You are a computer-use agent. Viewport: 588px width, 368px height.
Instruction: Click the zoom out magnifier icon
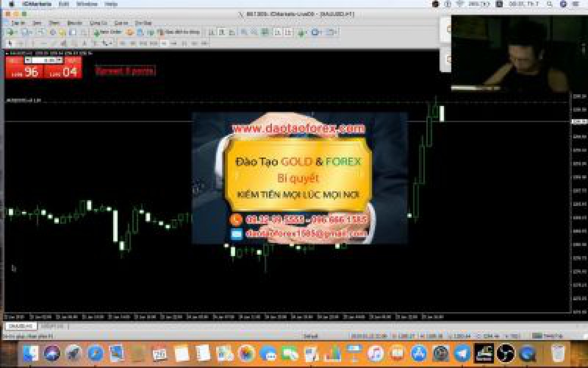click(x=254, y=32)
